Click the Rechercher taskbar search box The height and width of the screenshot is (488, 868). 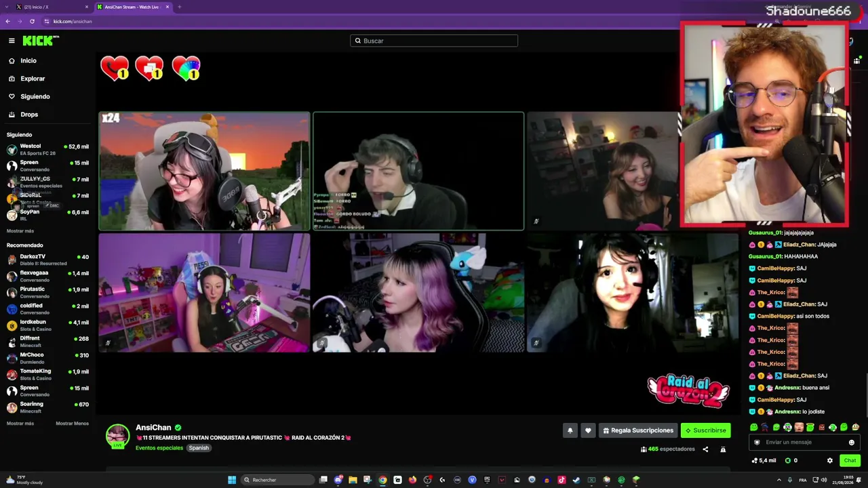[x=277, y=480]
